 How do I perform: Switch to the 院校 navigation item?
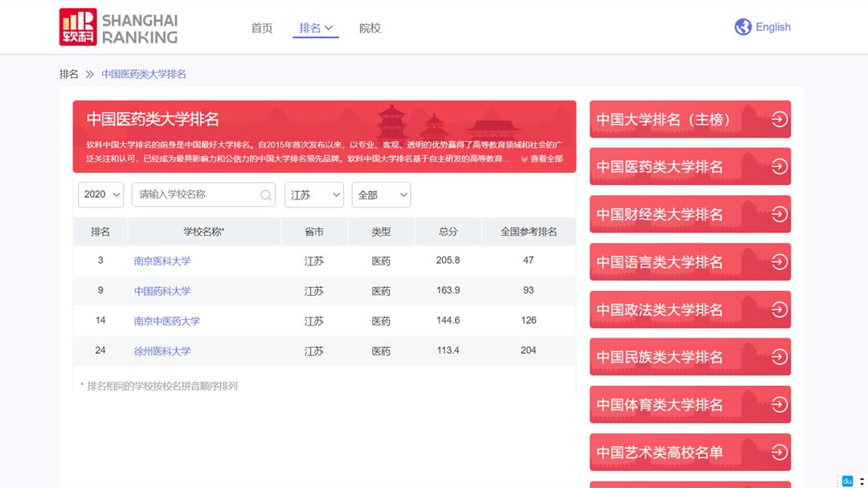tap(370, 27)
